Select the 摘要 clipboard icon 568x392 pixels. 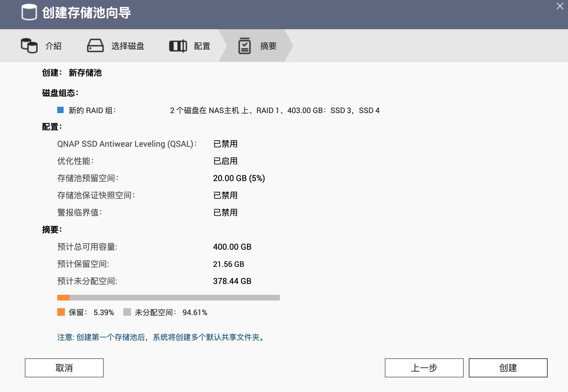[244, 45]
